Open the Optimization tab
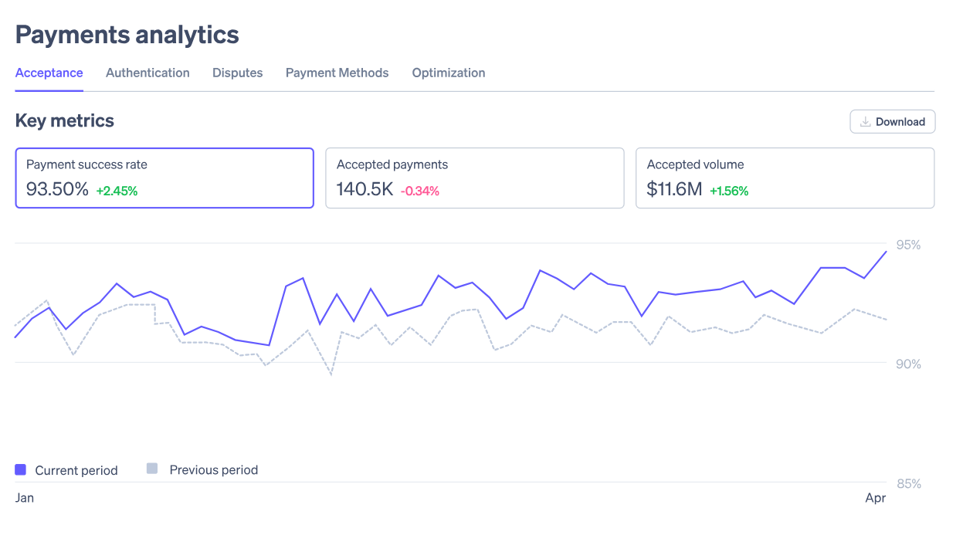Image resolution: width=980 pixels, height=552 pixels. tap(449, 73)
